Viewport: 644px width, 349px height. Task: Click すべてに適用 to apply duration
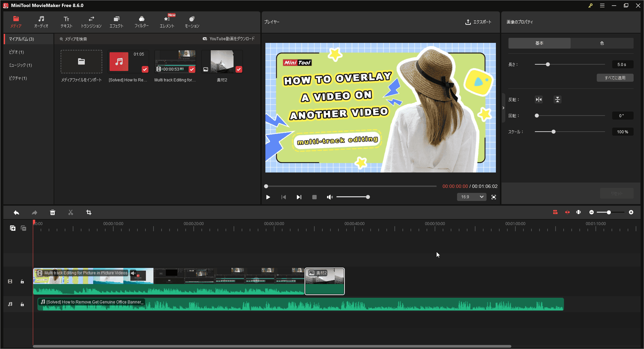coord(615,78)
